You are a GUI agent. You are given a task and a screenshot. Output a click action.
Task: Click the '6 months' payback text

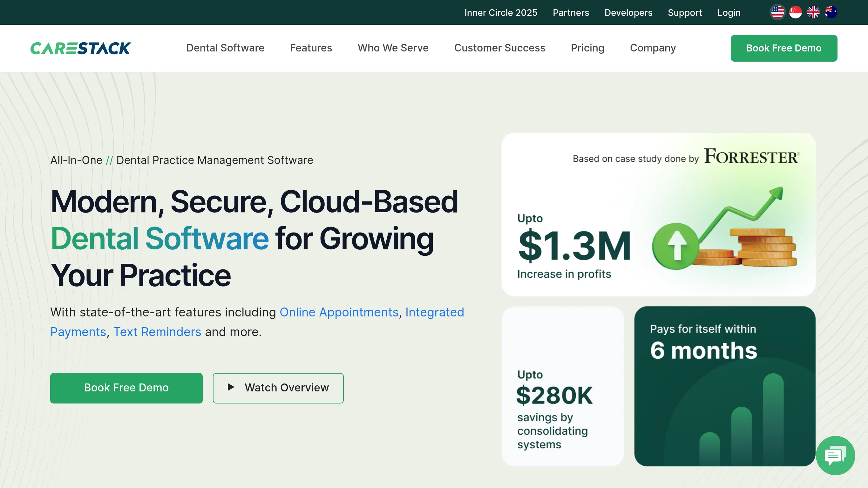click(703, 350)
